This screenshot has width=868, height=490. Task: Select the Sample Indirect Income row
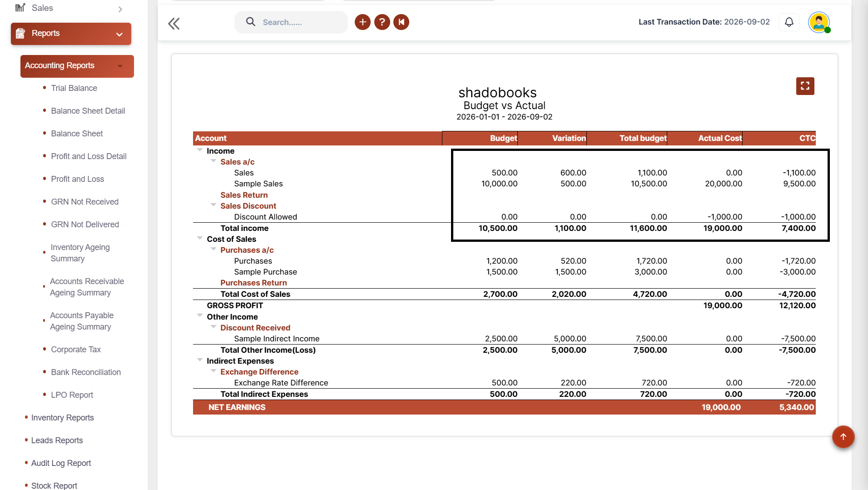[x=504, y=339]
